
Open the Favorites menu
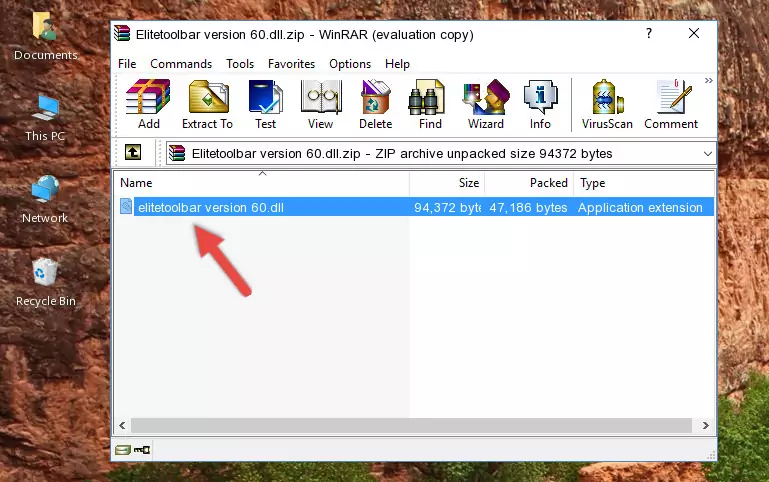click(x=291, y=64)
